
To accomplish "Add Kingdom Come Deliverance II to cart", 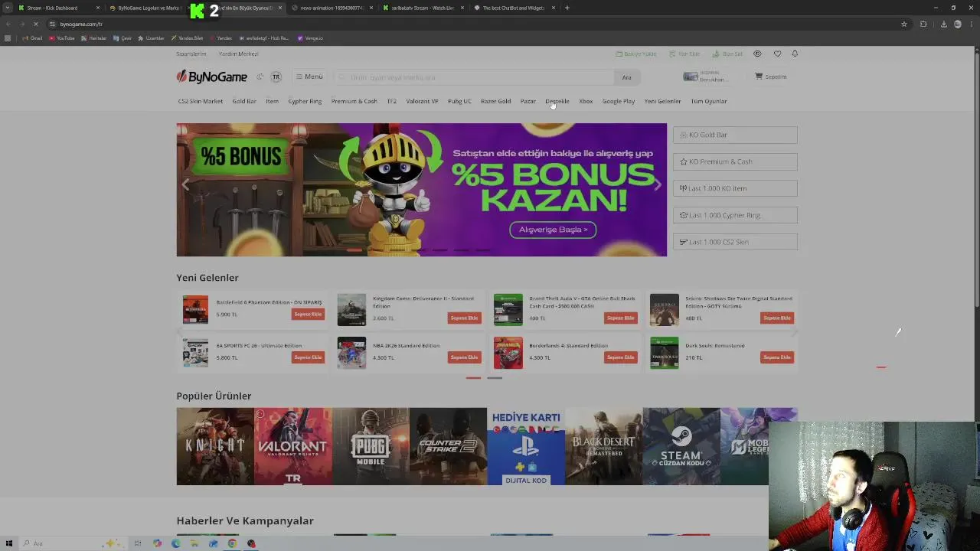I will pos(464,318).
